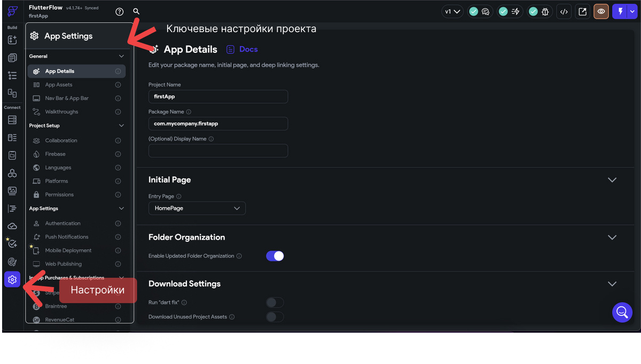Image resolution: width=641 pixels, height=364 pixels.
Task: Collapse the App Settings group chevron
Action: tap(121, 209)
